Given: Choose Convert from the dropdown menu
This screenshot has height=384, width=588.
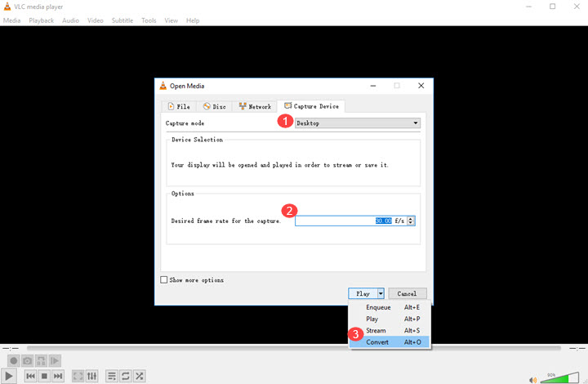Looking at the screenshot, I should (390, 342).
